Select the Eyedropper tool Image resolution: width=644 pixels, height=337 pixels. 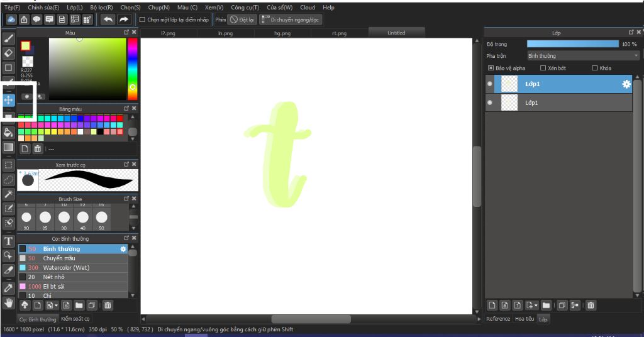coord(9,288)
